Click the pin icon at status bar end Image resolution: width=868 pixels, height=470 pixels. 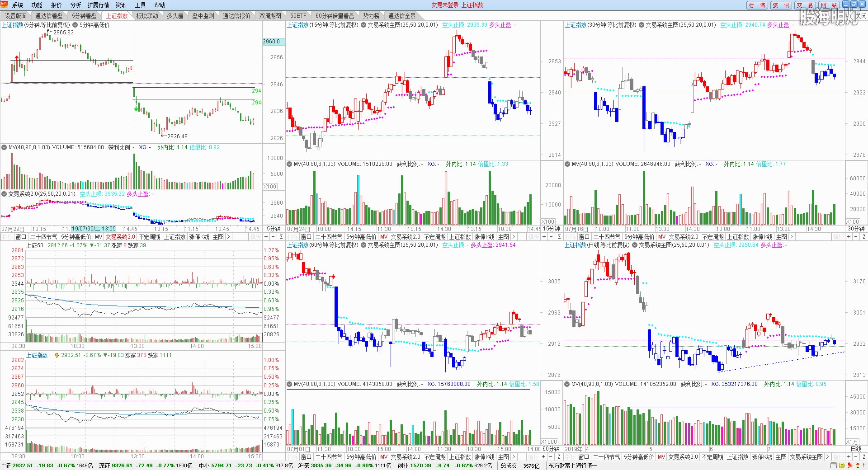864,465
